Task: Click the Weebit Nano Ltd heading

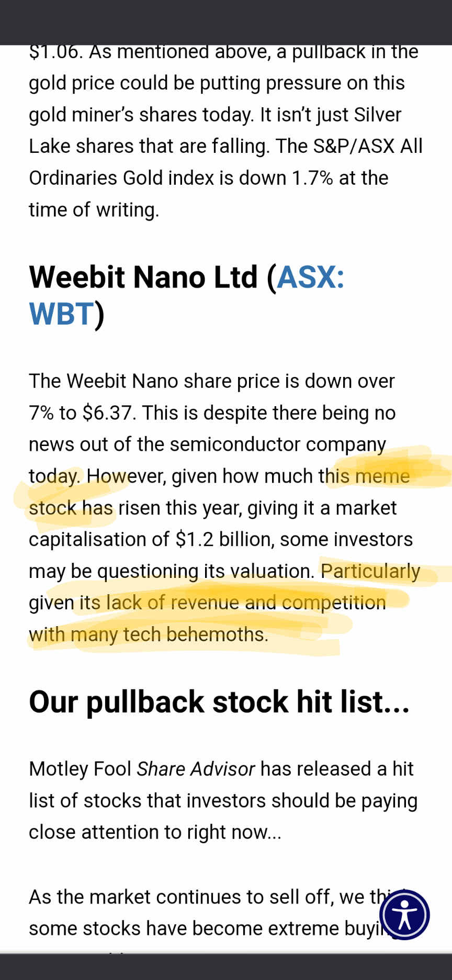Action: (x=143, y=277)
